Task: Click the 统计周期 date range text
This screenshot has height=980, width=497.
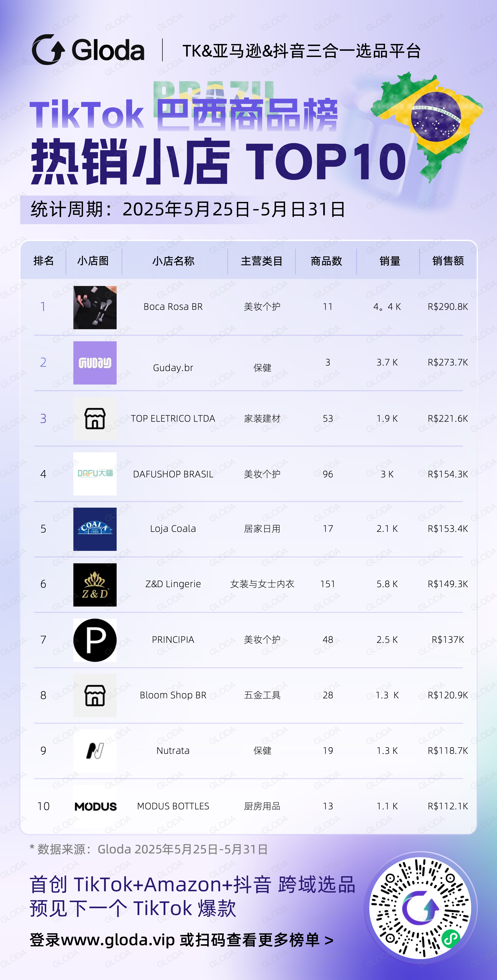Action: pyautogui.click(x=188, y=209)
